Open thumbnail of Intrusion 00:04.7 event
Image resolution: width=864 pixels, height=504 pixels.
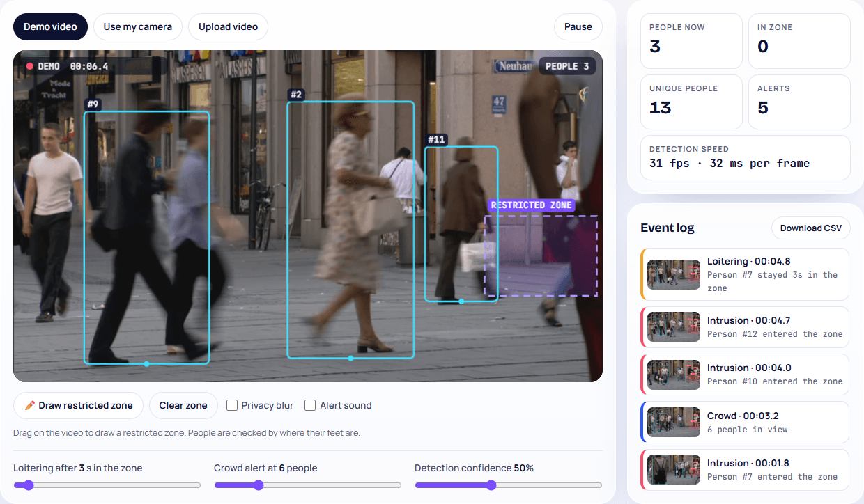[674, 326]
